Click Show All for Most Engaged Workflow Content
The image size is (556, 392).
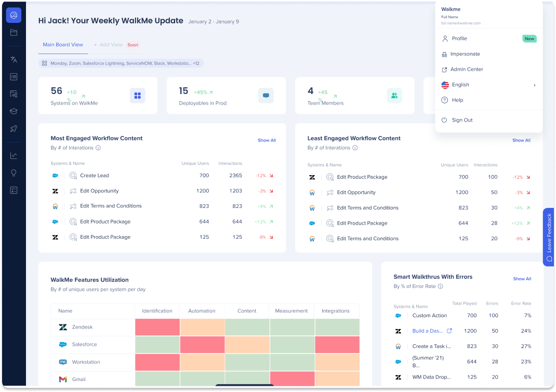(267, 140)
